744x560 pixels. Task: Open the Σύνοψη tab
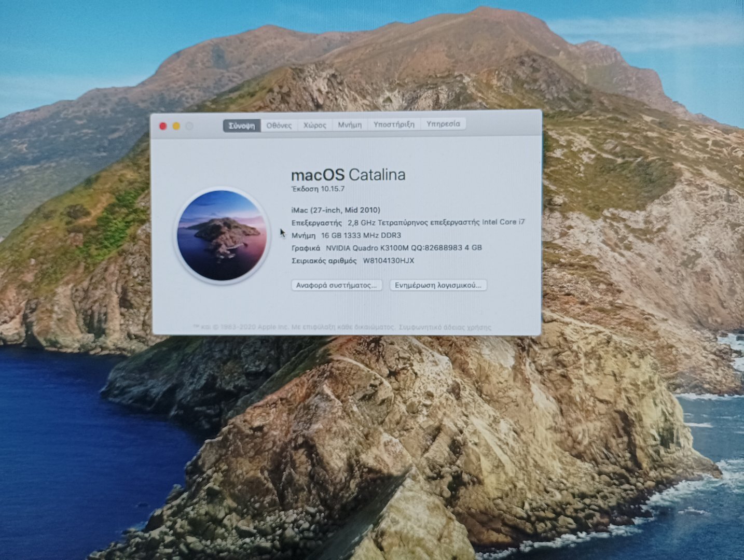[242, 125]
